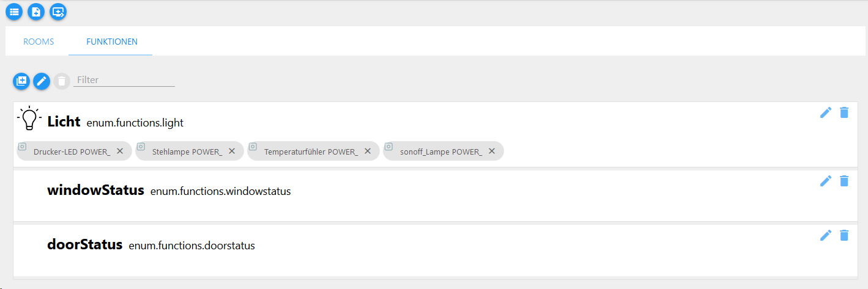This screenshot has width=868, height=289.
Task: Open the list view button at top
Action: point(14,12)
